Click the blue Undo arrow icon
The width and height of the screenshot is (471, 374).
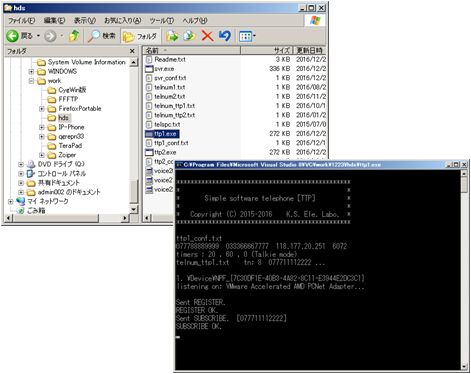tap(225, 36)
